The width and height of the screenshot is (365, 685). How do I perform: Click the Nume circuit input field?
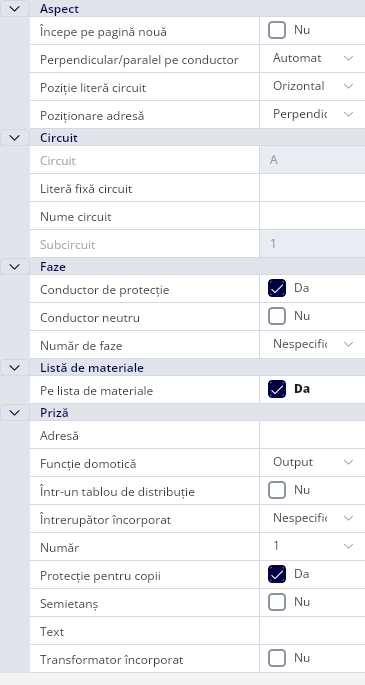tap(312, 216)
